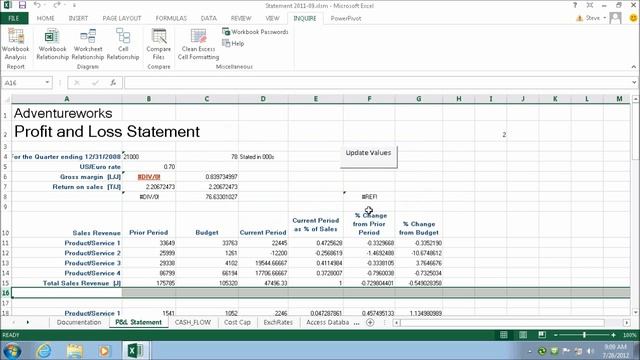Click the Update Values button
Image resolution: width=640 pixels, height=360 pixels.
tap(368, 157)
